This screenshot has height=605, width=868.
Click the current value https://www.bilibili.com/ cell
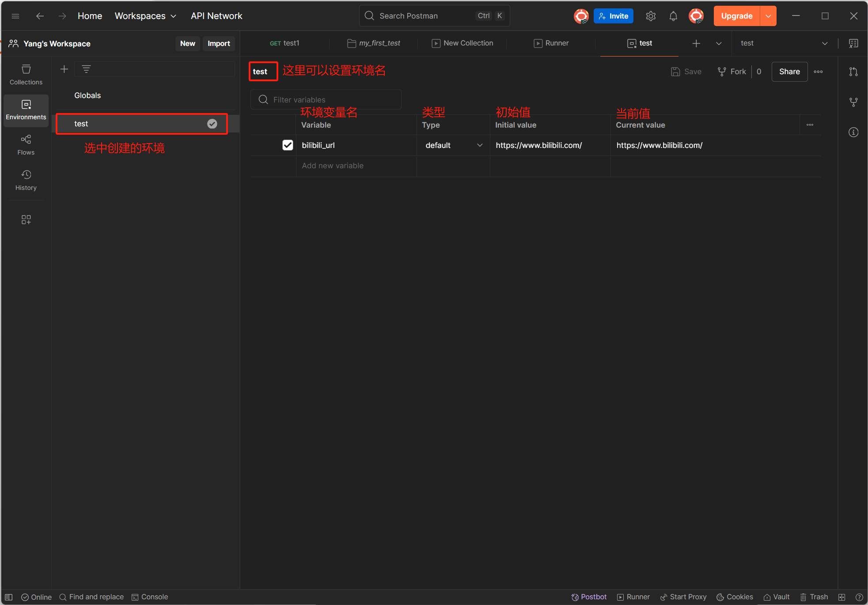716,145
